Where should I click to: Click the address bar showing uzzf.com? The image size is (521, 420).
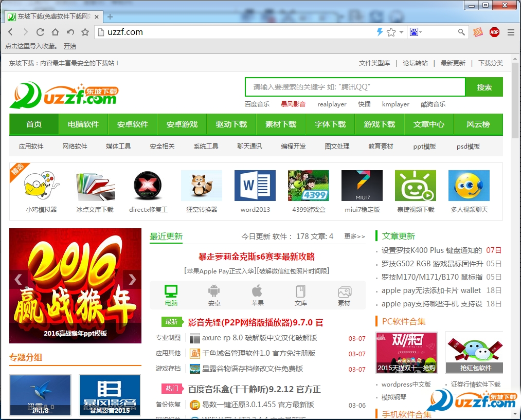(x=234, y=32)
